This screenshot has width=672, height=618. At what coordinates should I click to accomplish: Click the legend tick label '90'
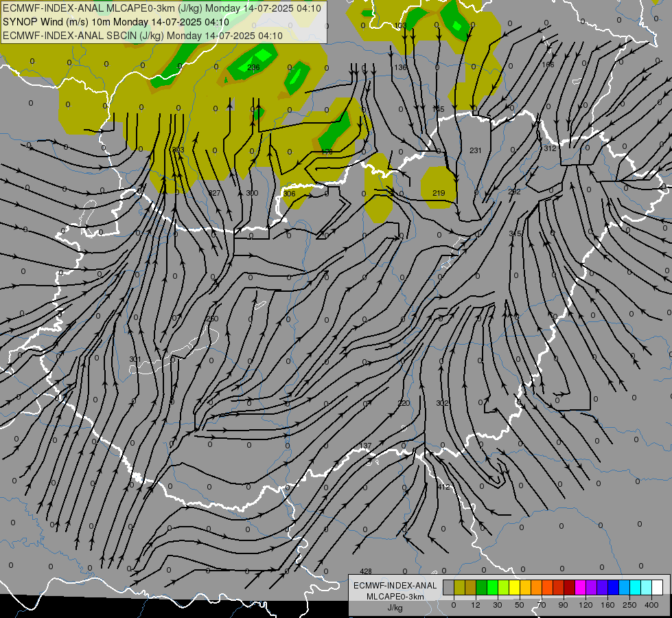[x=563, y=605]
